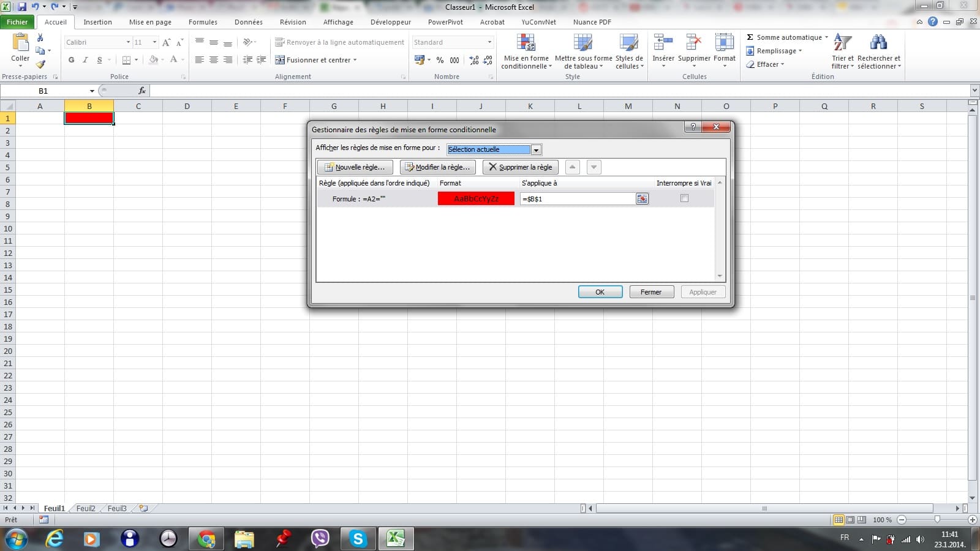980x551 pixels.
Task: Click the Rechercher et sélectionner binoculars icon
Action: [x=878, y=43]
